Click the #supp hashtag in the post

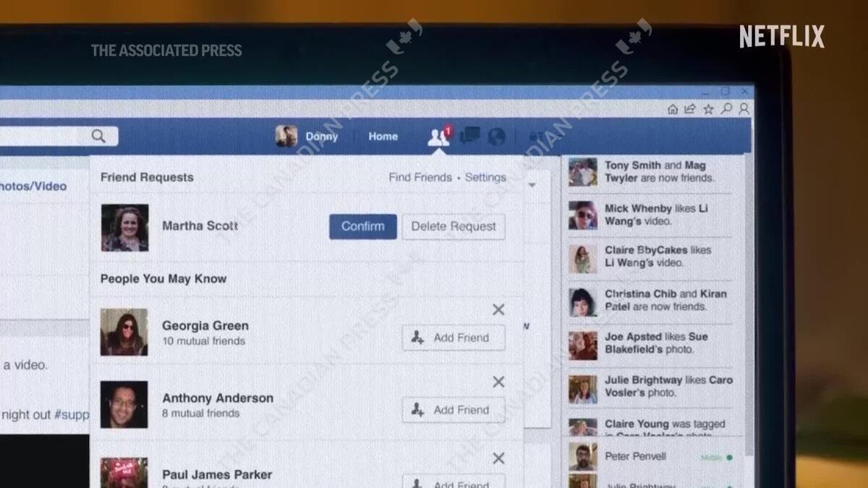coord(72,415)
